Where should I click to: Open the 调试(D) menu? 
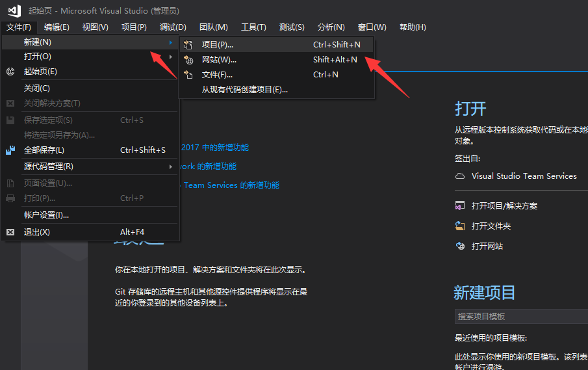click(x=173, y=27)
